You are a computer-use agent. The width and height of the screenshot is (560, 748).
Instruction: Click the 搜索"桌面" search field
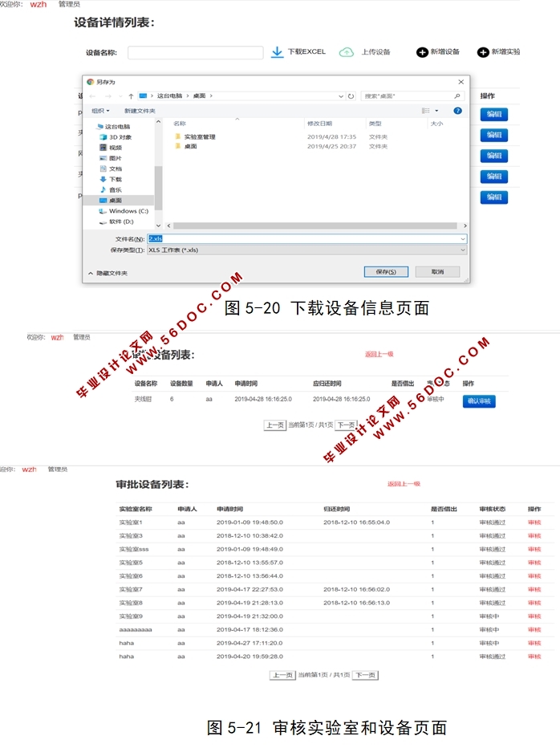[412, 96]
